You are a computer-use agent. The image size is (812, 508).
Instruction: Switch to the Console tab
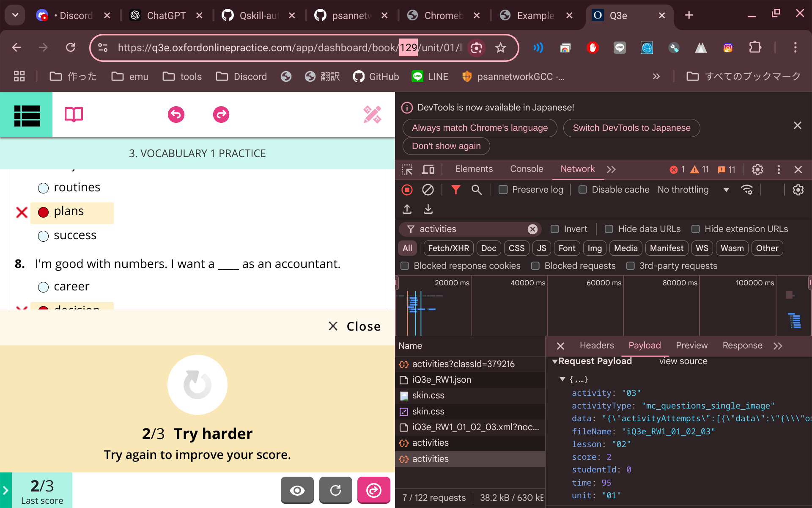pos(526,169)
